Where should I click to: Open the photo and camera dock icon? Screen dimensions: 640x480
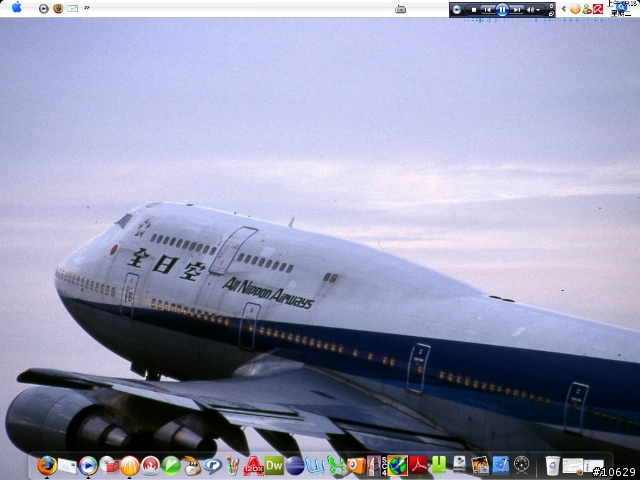pos(480,465)
